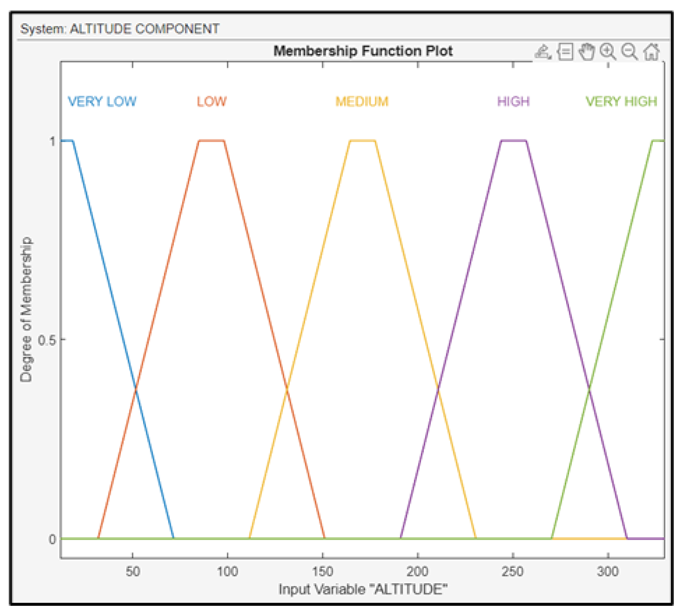The height and width of the screenshot is (616, 684).
Task: Click the Input Variable "ALTITUDE" axis label
Action: [x=363, y=589]
